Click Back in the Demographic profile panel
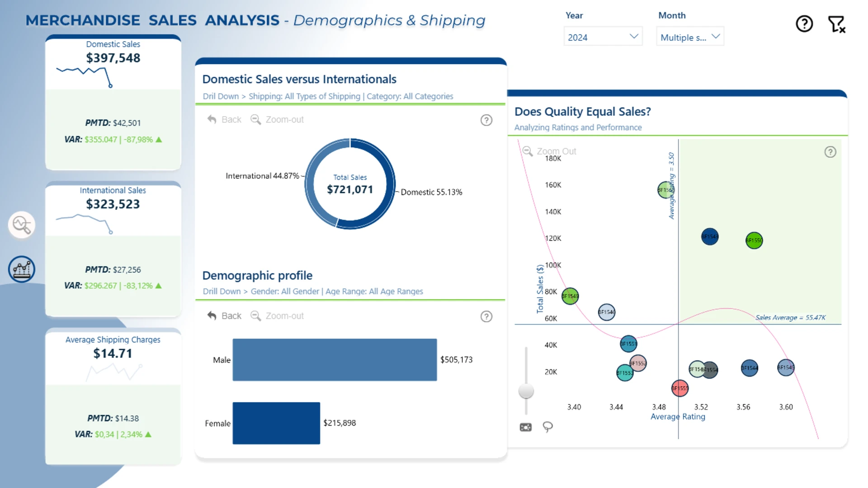 pyautogui.click(x=224, y=316)
